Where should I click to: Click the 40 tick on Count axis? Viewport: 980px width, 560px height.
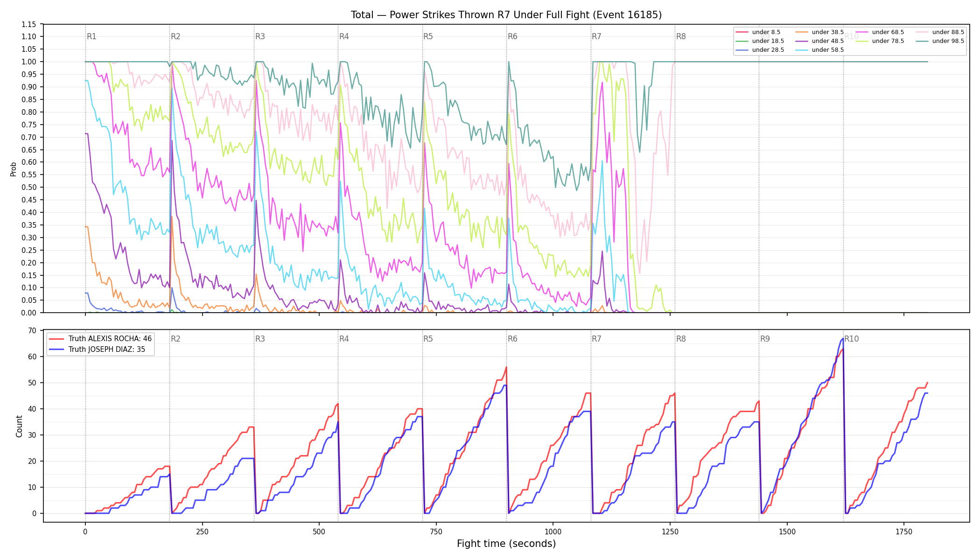[x=32, y=409]
